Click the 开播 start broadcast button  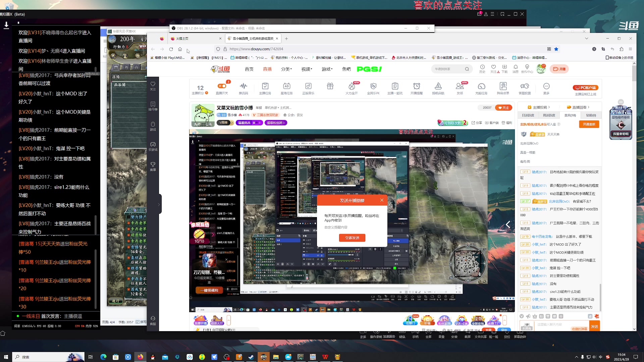pyautogui.click(x=559, y=69)
